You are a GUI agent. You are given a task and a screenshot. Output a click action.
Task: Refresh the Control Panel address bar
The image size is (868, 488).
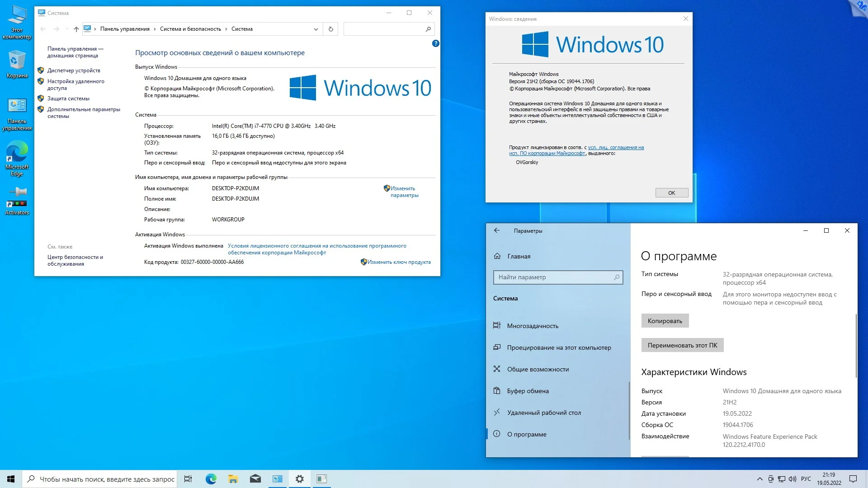click(x=330, y=29)
